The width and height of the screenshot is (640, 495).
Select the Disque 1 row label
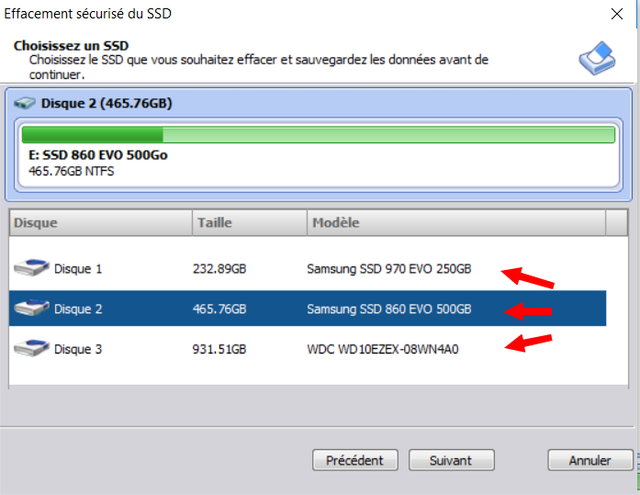click(78, 269)
